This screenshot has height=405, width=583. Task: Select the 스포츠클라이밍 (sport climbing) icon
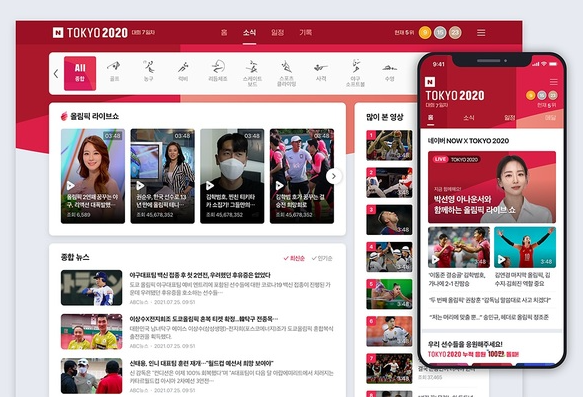click(286, 74)
